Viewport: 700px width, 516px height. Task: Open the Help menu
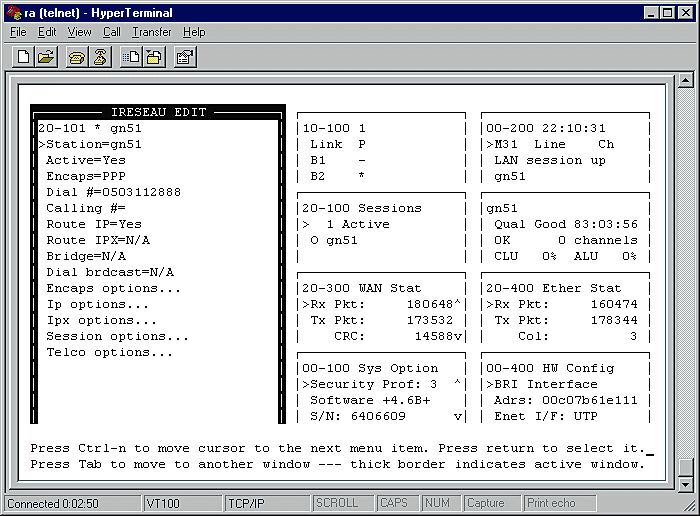tap(194, 32)
